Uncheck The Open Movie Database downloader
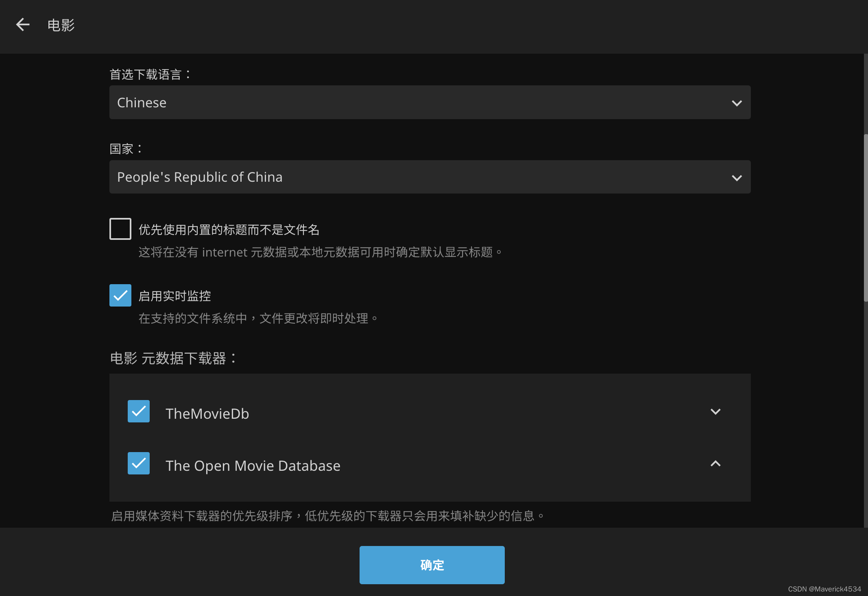The height and width of the screenshot is (596, 868). pos(138,463)
